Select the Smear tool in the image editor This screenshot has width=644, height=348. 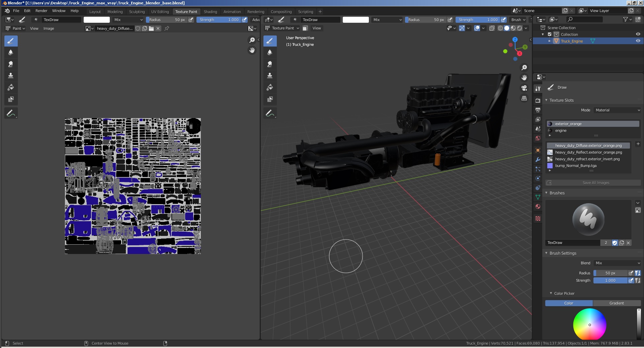[x=11, y=64]
